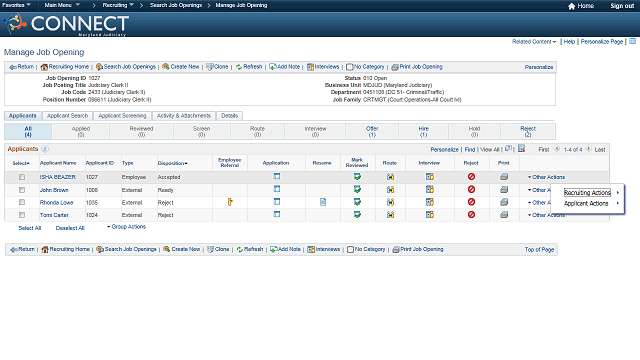Print John Brown's application
Image resolution: width=640 pixels, height=360 pixels.
click(504, 189)
